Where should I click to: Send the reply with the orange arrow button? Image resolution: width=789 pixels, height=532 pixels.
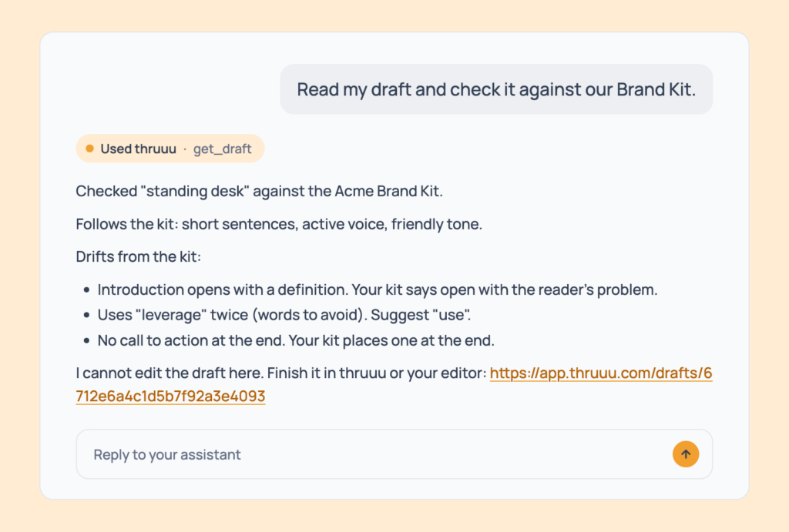tap(685, 454)
